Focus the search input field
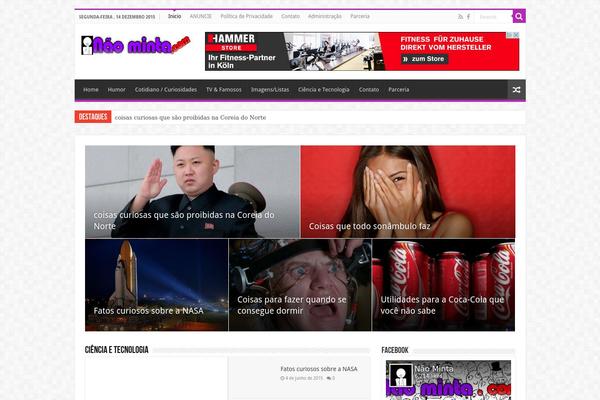 point(494,17)
